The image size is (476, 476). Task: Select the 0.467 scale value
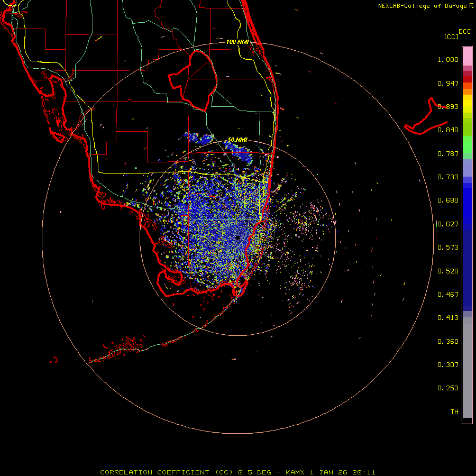[448, 295]
